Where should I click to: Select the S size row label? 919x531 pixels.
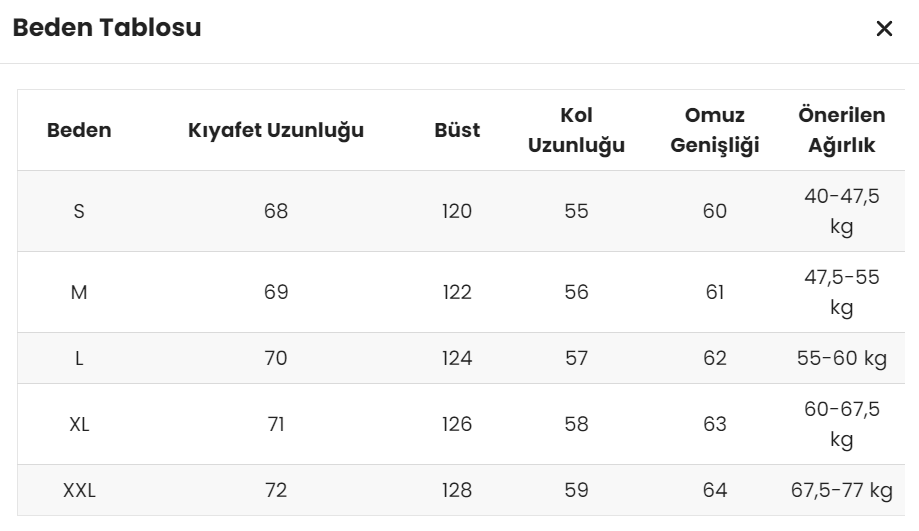coord(79,211)
